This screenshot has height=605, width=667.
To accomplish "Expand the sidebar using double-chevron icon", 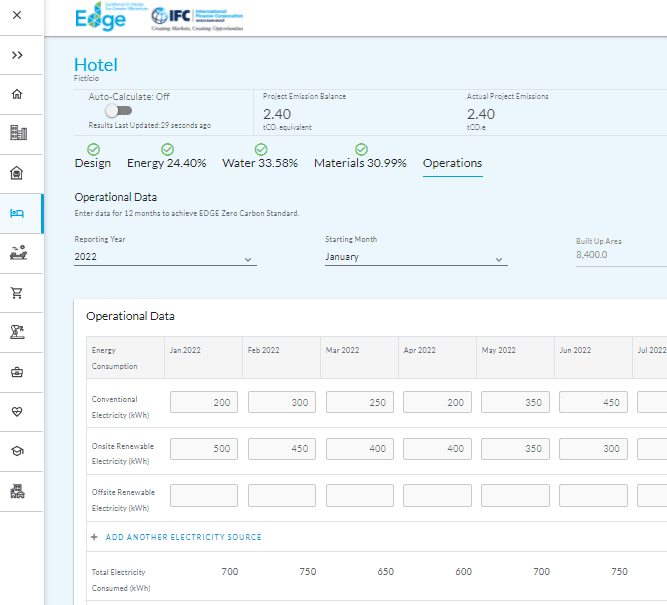I will coord(17,55).
